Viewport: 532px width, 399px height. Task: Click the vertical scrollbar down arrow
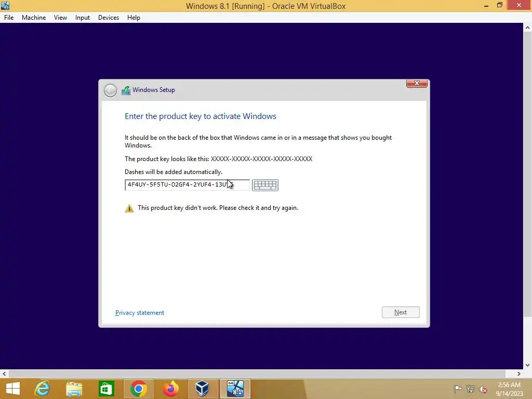[x=527, y=365]
